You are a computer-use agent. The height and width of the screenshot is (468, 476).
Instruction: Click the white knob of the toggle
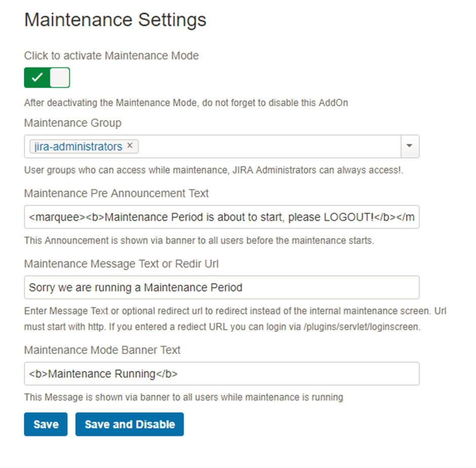tap(59, 77)
